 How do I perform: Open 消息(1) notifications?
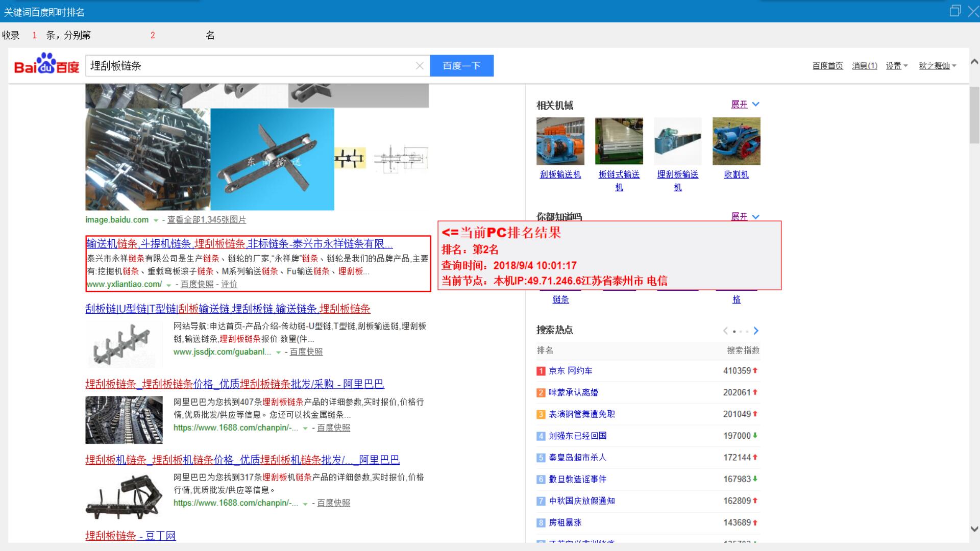coord(864,66)
